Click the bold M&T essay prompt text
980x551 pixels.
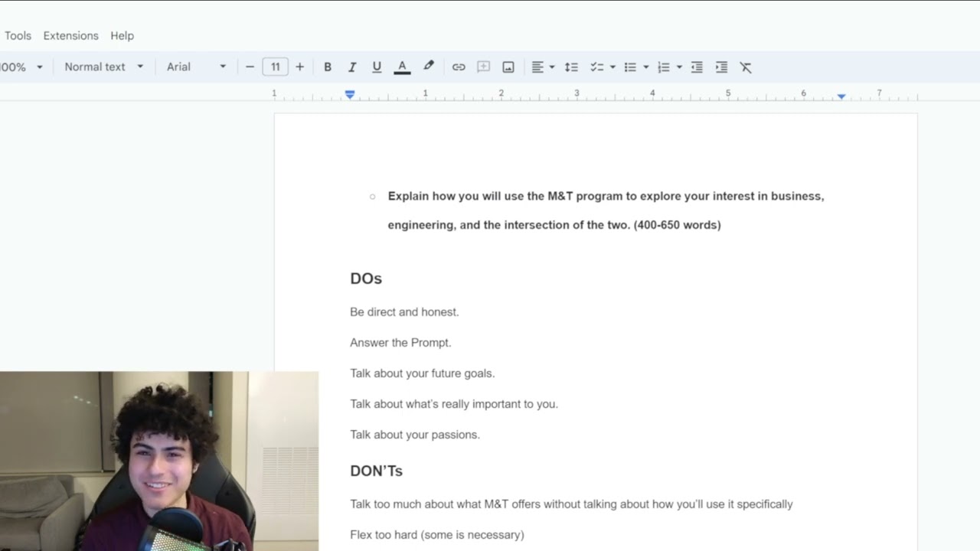[606, 210]
